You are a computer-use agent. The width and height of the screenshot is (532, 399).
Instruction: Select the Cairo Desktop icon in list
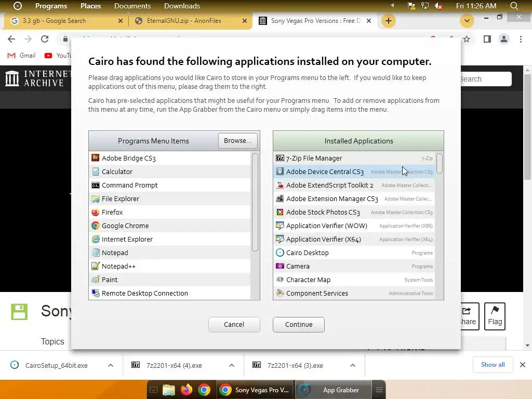[x=280, y=253]
